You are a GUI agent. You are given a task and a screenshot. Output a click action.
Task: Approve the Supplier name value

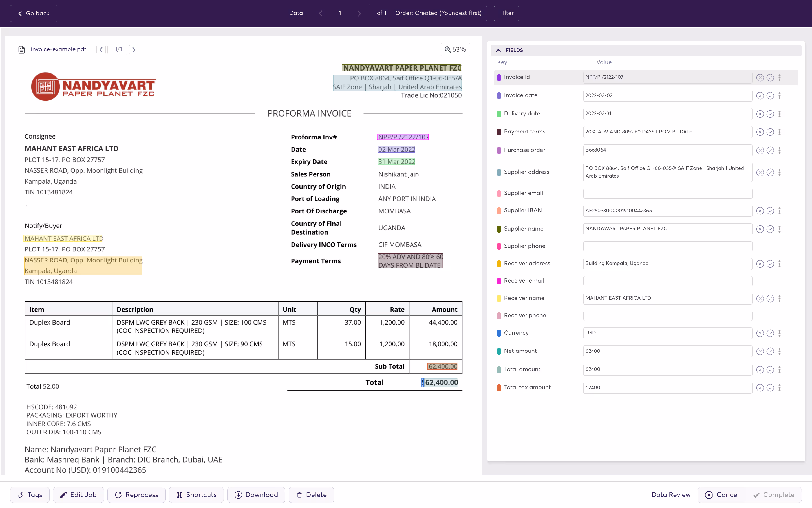(x=770, y=229)
